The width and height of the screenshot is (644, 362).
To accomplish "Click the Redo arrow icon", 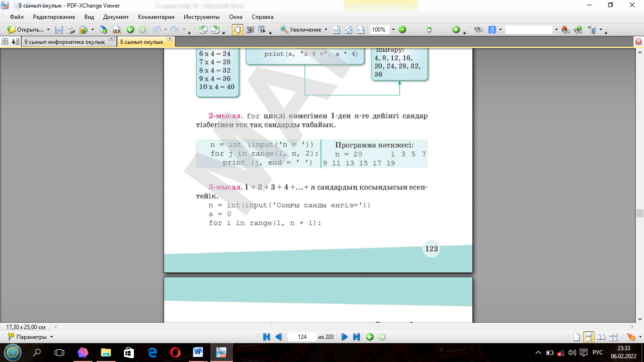I will (174, 30).
